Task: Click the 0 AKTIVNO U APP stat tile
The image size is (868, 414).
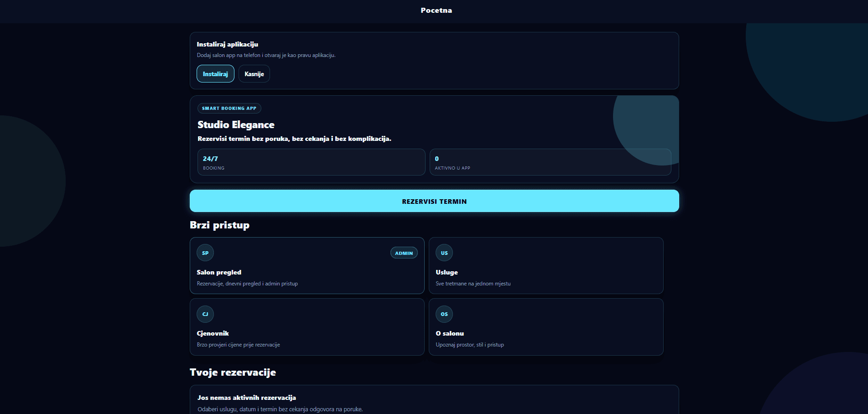Action: pyautogui.click(x=551, y=162)
